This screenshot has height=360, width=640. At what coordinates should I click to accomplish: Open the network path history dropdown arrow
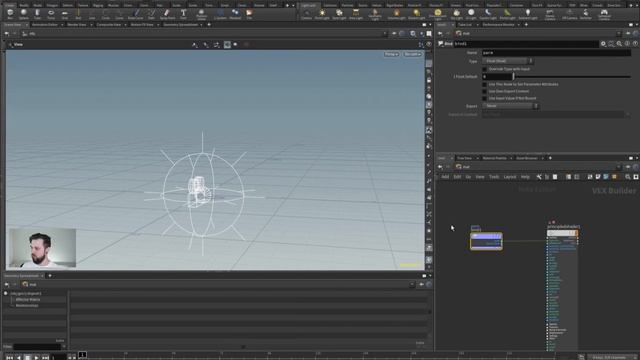[619, 167]
